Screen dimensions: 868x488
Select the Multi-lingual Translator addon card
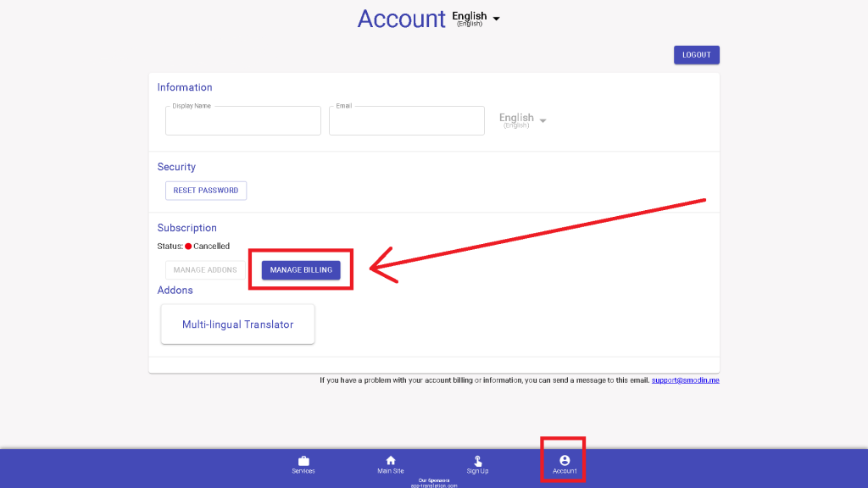coord(237,324)
